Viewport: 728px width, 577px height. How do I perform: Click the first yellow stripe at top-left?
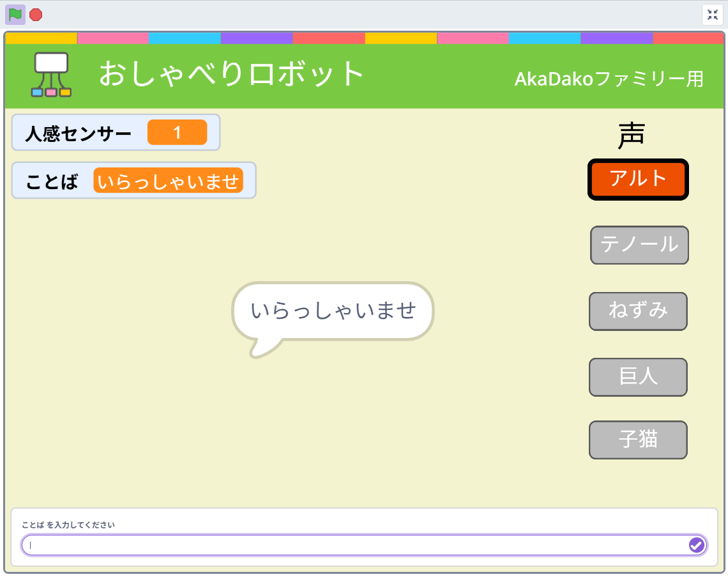pyautogui.click(x=41, y=38)
